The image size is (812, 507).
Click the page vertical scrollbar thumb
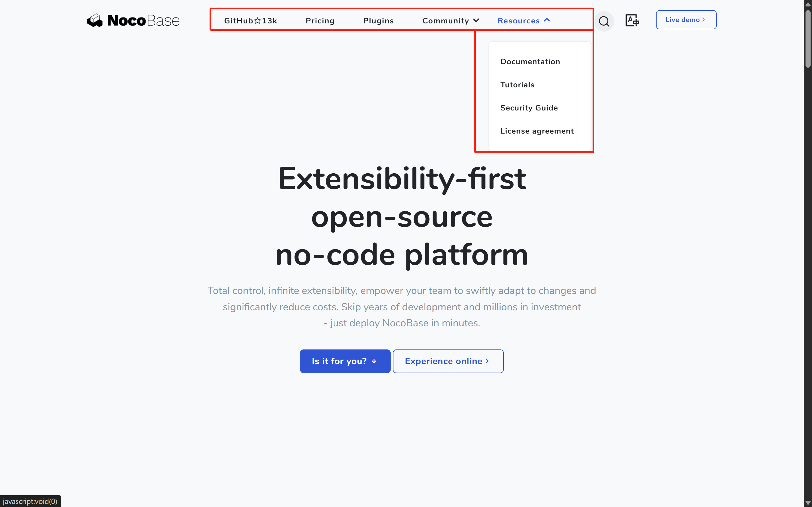click(x=808, y=39)
